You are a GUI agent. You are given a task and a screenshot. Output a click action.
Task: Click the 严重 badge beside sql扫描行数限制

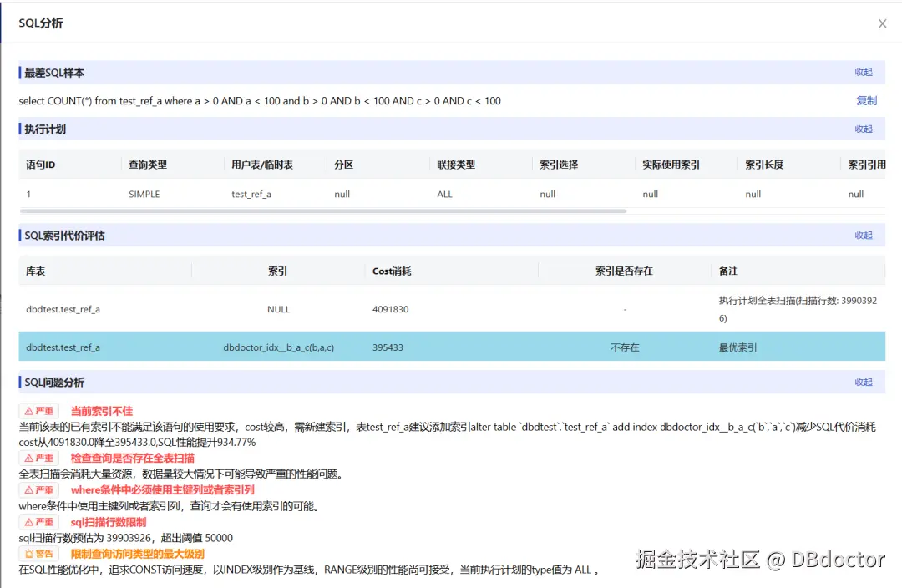(38, 522)
